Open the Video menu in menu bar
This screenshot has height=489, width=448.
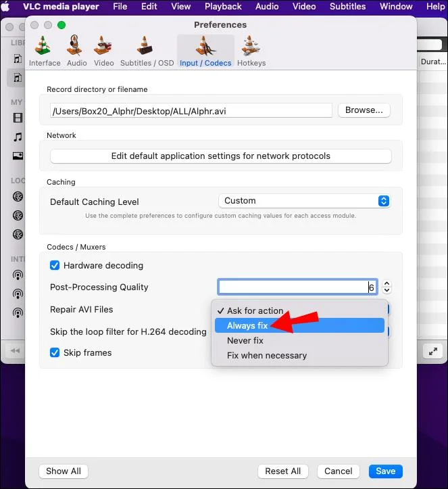pos(304,7)
